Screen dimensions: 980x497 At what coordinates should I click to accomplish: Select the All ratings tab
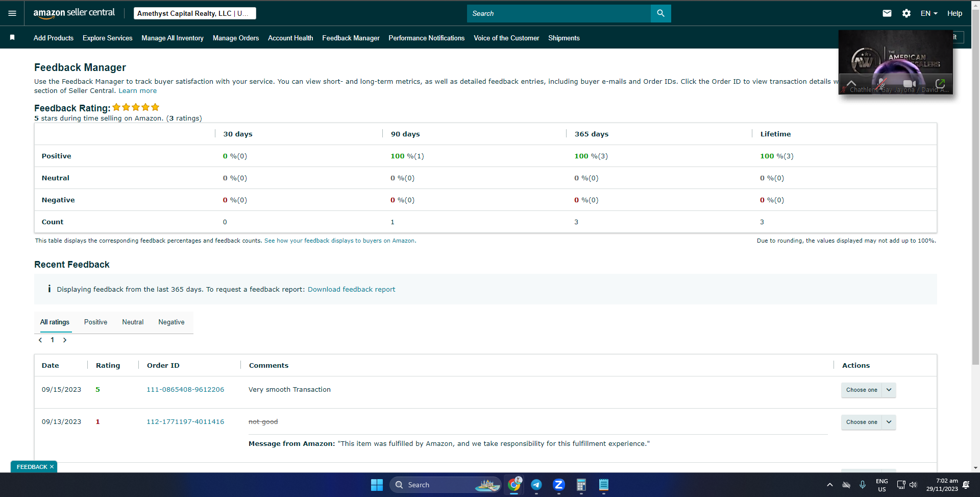pyautogui.click(x=55, y=322)
